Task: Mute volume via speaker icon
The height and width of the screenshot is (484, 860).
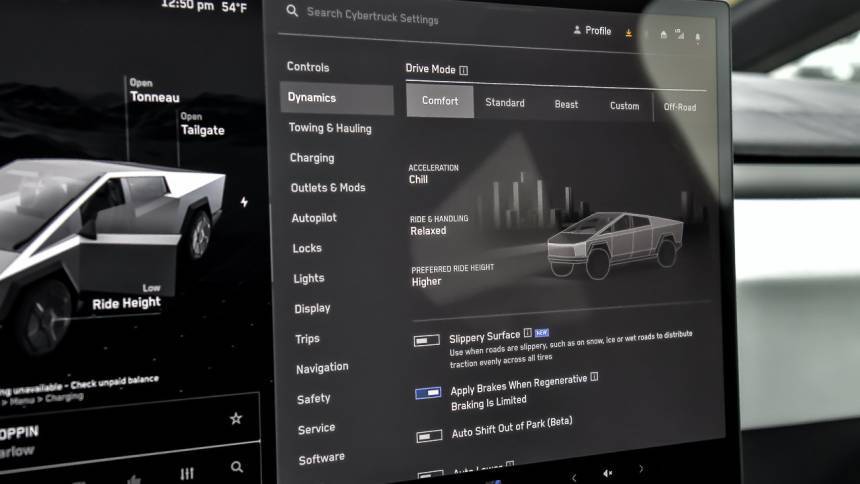Action: pyautogui.click(x=608, y=473)
